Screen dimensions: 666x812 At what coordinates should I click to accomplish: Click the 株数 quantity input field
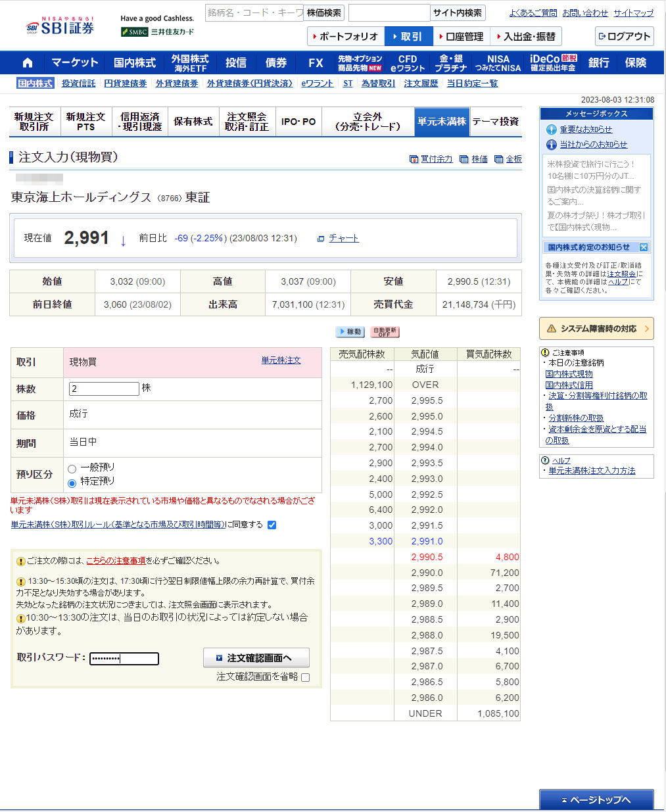(104, 389)
